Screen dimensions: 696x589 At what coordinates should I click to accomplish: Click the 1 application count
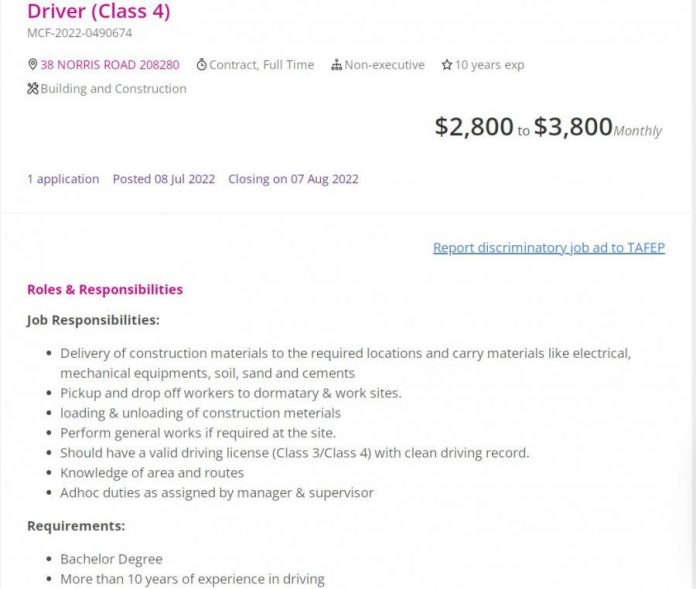point(63,179)
